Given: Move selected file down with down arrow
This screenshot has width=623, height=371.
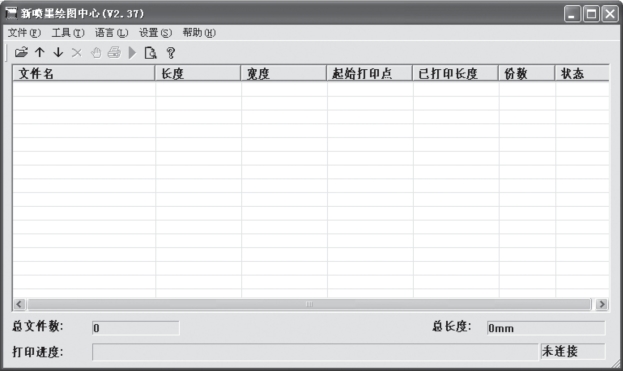Looking at the screenshot, I should click(58, 52).
